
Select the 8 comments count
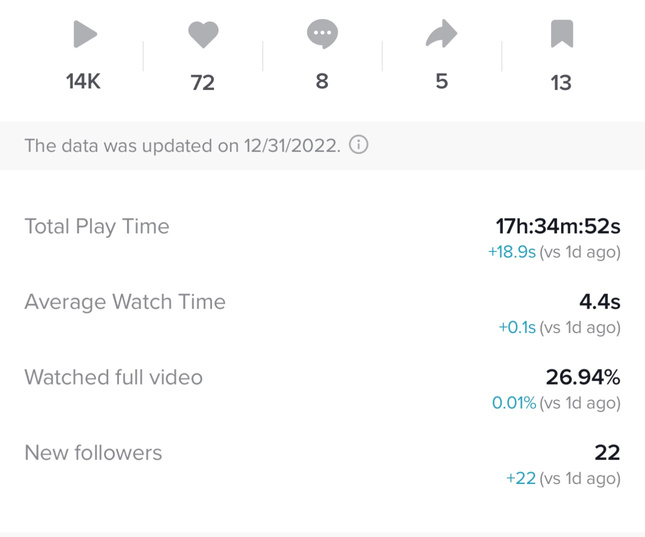(322, 82)
